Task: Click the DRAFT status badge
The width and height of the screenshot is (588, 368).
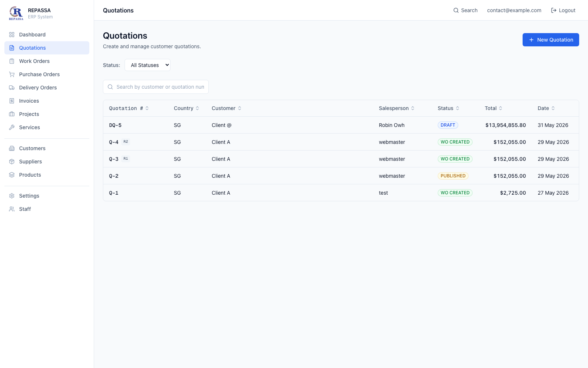Action: [x=448, y=125]
